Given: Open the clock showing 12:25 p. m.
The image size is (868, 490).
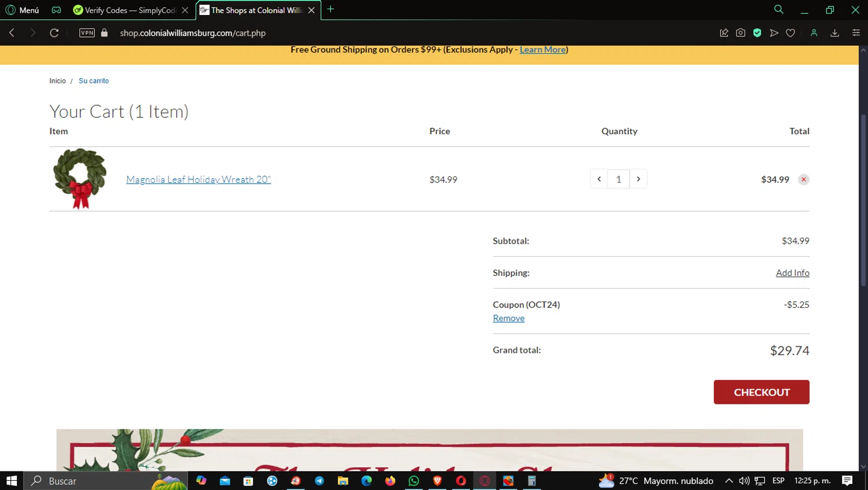Looking at the screenshot, I should click(812, 481).
